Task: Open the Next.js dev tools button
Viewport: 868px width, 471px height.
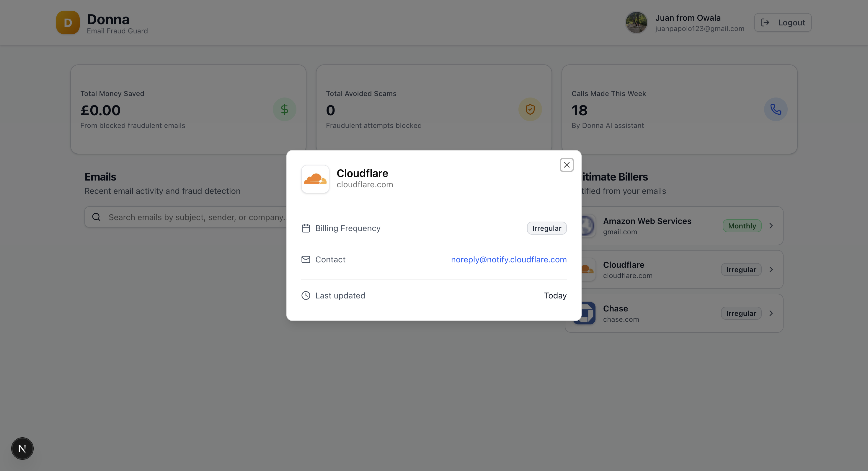Action: [x=22, y=449]
